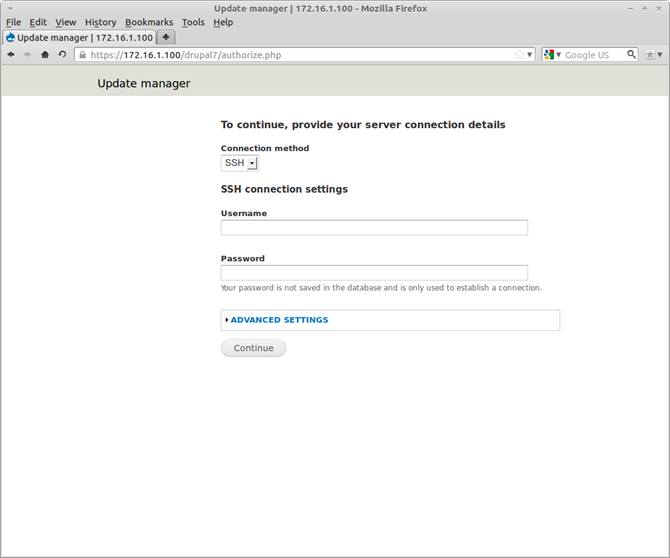Open URL bar history dropdown arrow
This screenshot has height=558, width=670.
coord(530,55)
